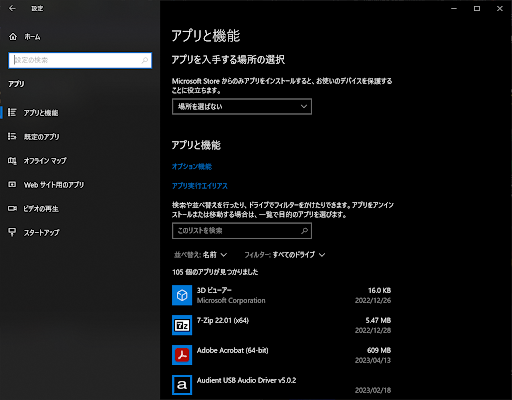Go to 既定のアプリ in the sidebar
Screen dimensions: 512x400
tap(42, 137)
